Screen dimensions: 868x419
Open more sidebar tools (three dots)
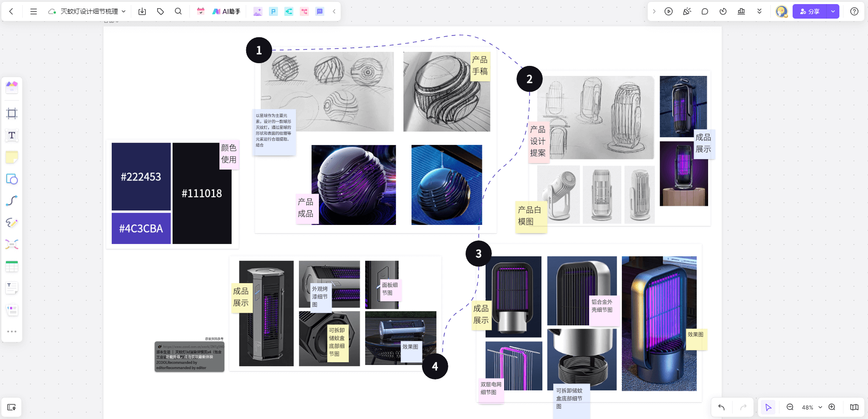pyautogui.click(x=12, y=332)
